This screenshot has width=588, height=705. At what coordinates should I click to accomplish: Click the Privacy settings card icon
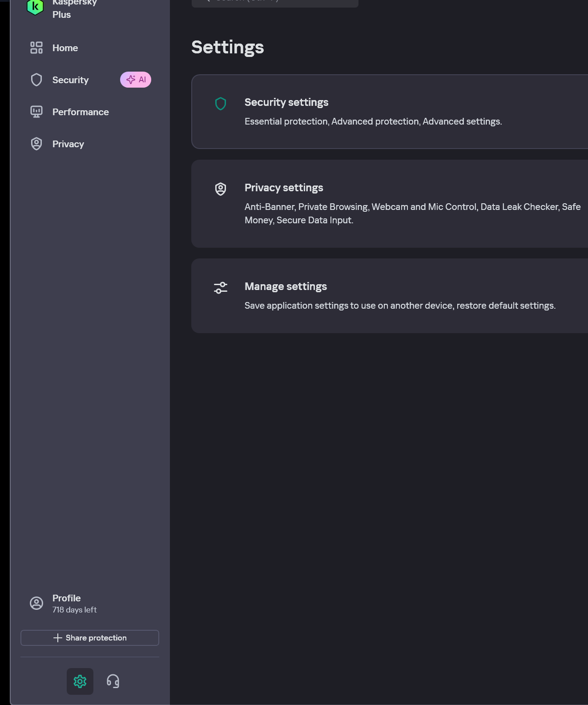pos(221,189)
